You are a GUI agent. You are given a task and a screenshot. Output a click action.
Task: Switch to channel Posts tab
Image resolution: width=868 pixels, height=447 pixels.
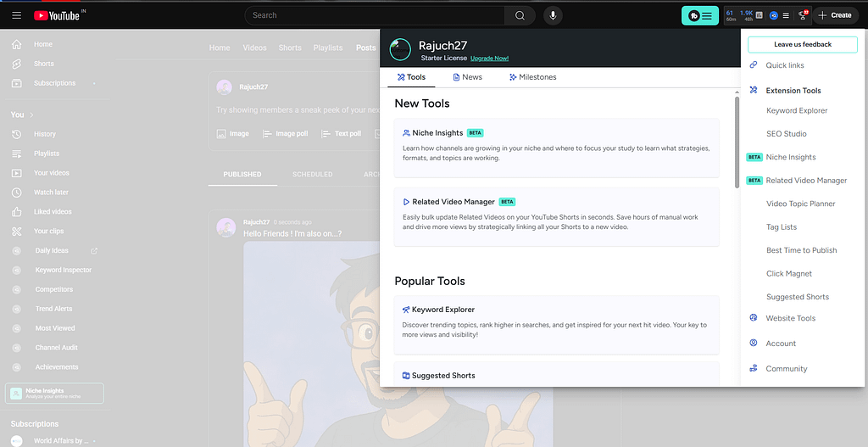click(x=366, y=47)
